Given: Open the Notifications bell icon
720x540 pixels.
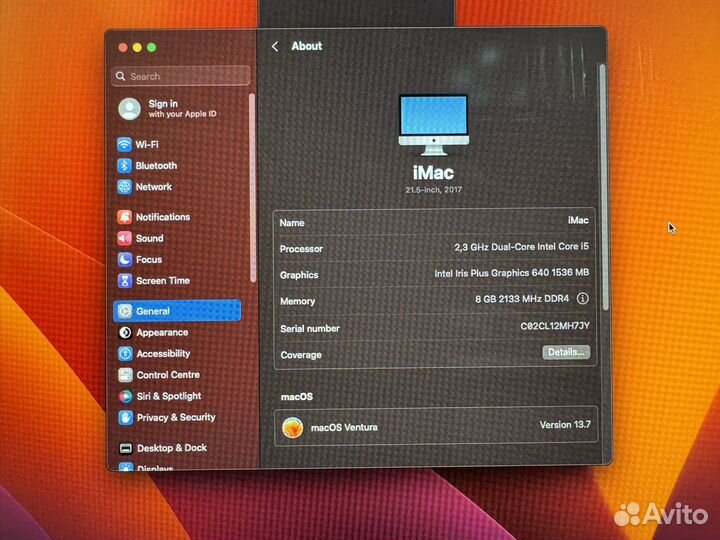Looking at the screenshot, I should pyautogui.click(x=124, y=217).
